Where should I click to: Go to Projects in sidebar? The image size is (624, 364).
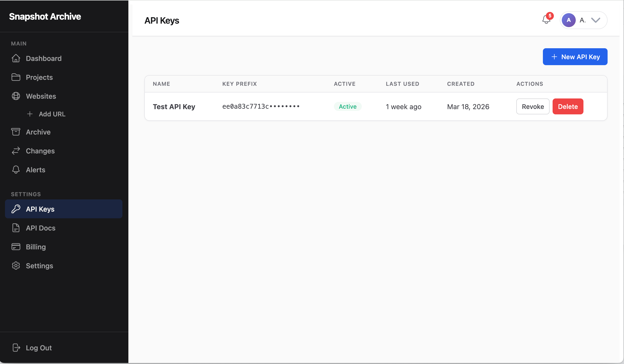tap(64, 77)
